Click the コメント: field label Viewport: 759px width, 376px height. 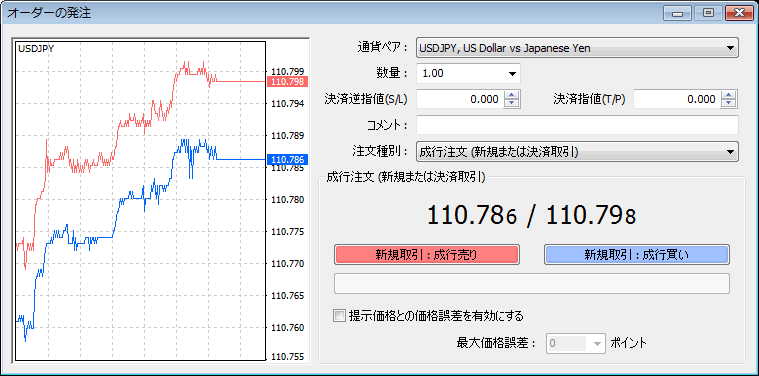(x=388, y=125)
